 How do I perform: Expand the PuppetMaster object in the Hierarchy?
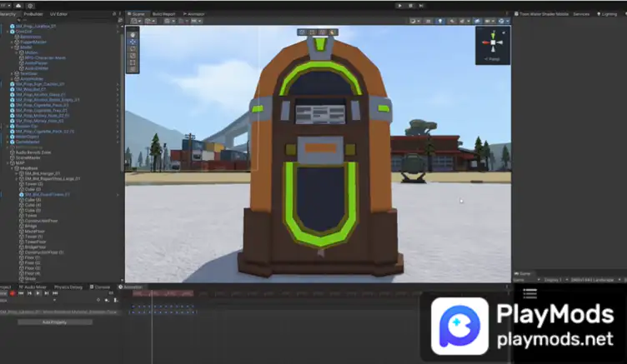click(12, 42)
